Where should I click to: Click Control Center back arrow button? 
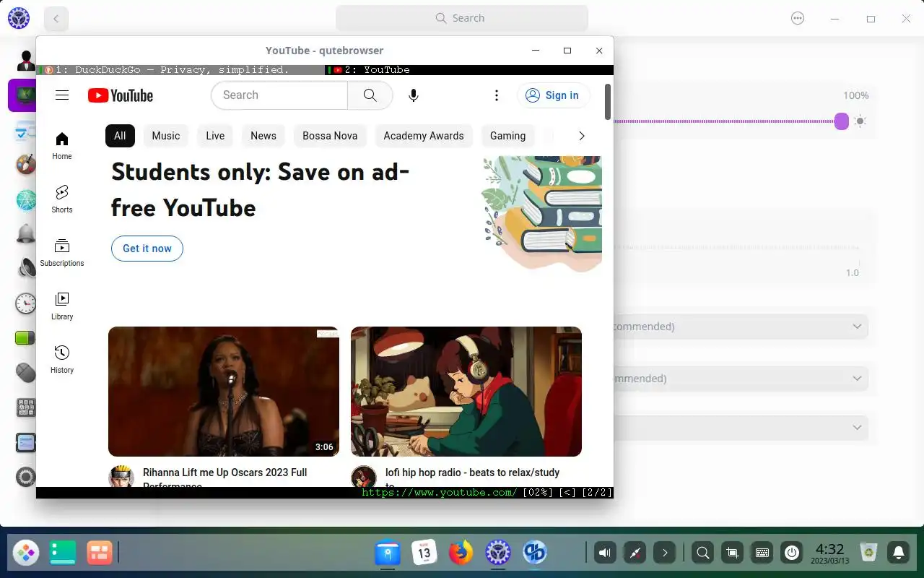coord(56,19)
